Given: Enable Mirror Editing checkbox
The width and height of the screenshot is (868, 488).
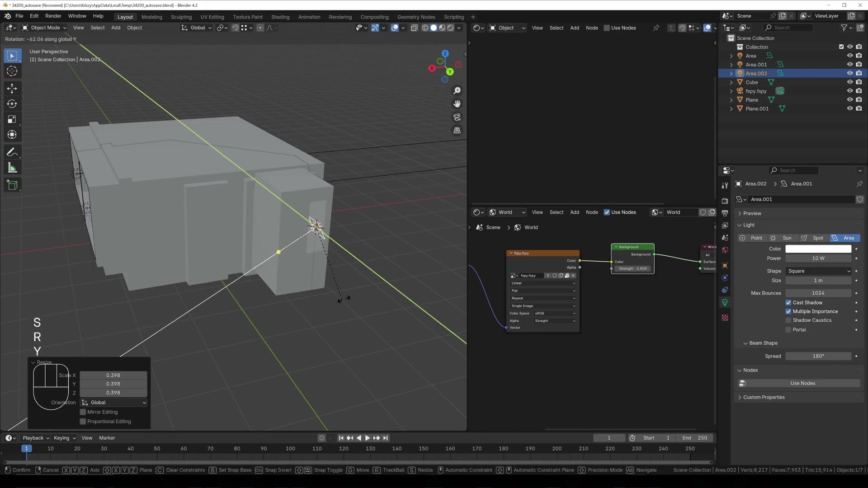Looking at the screenshot, I should point(83,412).
